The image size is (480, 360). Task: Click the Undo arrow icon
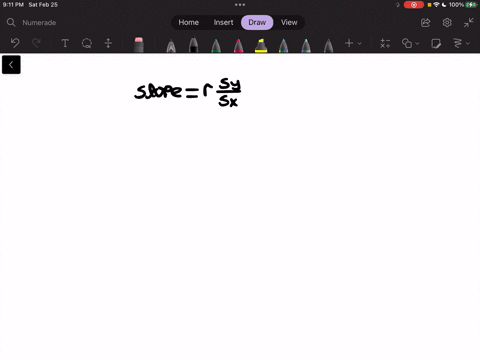click(x=15, y=43)
